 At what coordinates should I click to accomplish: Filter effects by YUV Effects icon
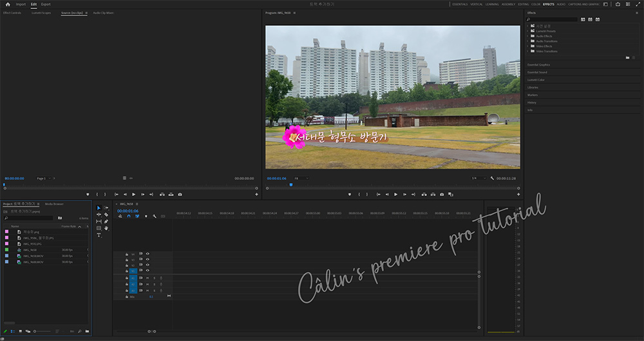598,19
